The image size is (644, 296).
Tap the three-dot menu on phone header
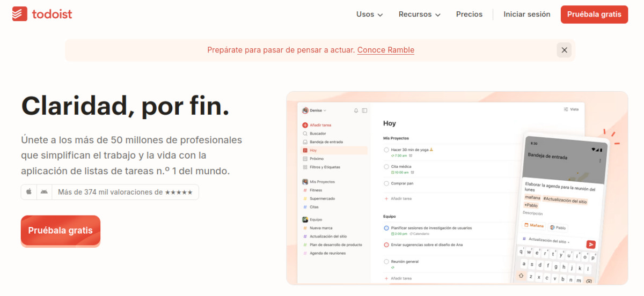(x=600, y=161)
